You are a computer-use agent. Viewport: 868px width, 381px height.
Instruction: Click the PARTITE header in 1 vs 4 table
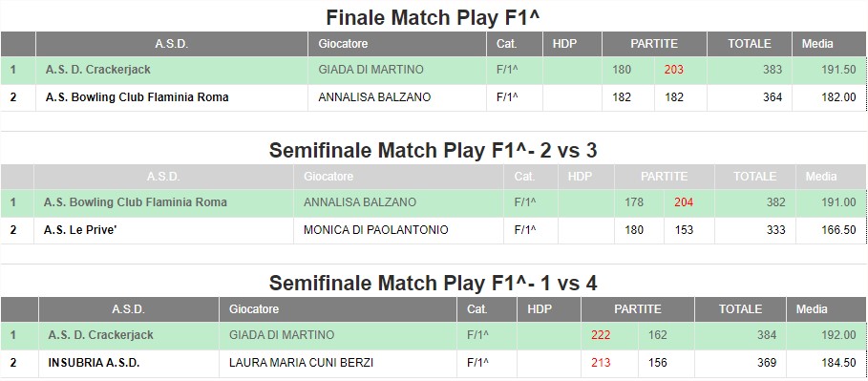pyautogui.click(x=638, y=309)
